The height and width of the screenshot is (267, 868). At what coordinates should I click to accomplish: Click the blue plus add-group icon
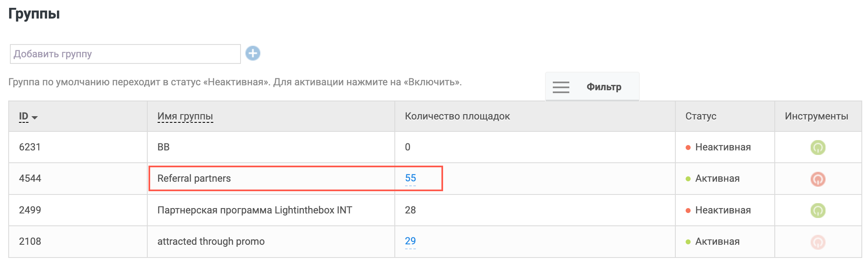pos(253,54)
